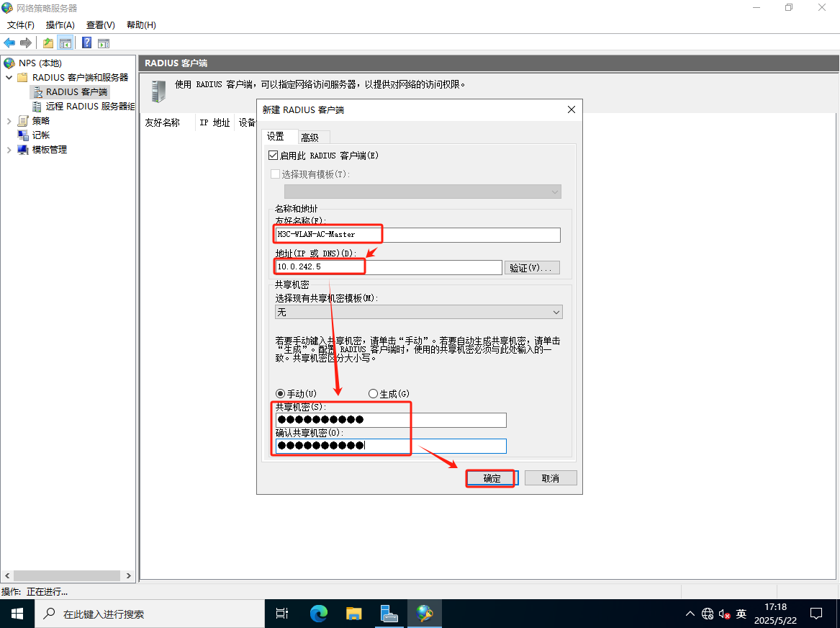840x628 pixels.
Task: Open the Help toolbar icon
Action: pos(87,43)
